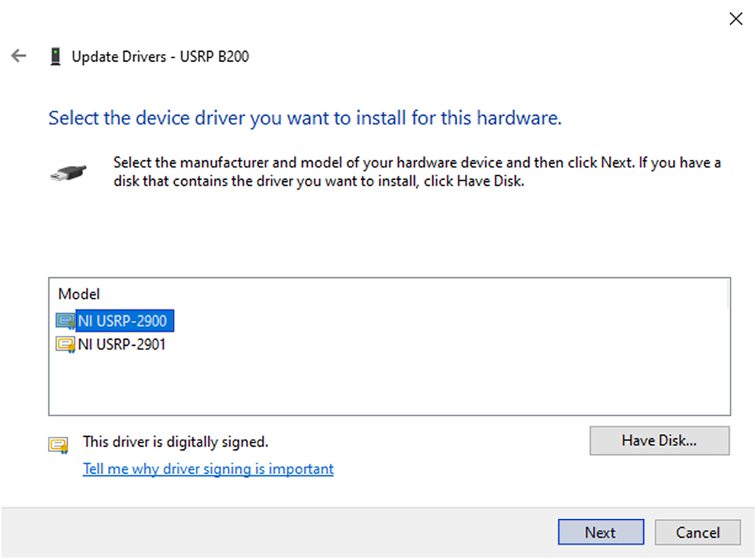Proceed with the Next button
The width and height of the screenshot is (756, 559).
point(601,532)
